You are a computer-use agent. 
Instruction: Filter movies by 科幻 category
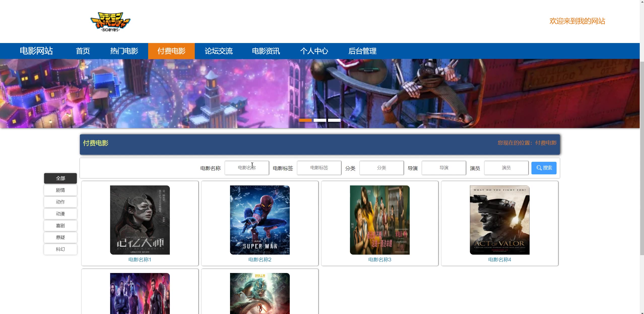(x=60, y=249)
